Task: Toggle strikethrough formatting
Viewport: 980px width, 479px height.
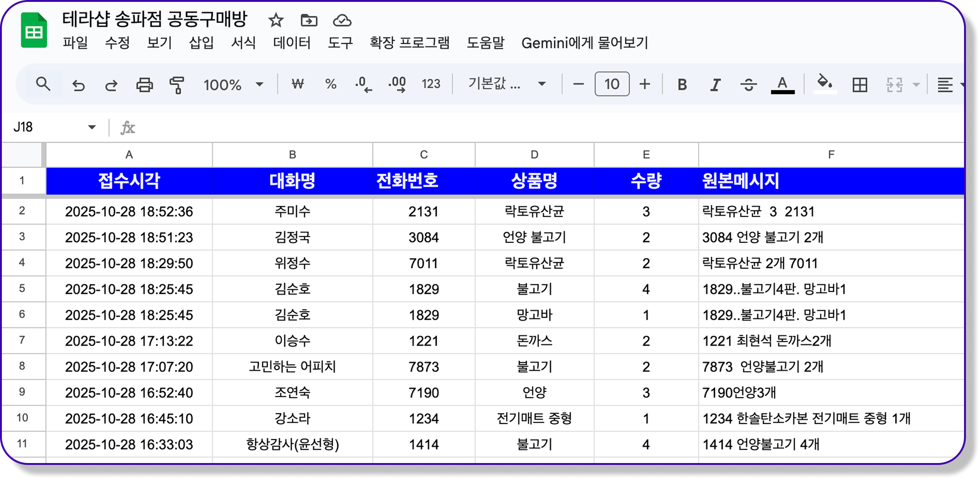Action: point(748,85)
